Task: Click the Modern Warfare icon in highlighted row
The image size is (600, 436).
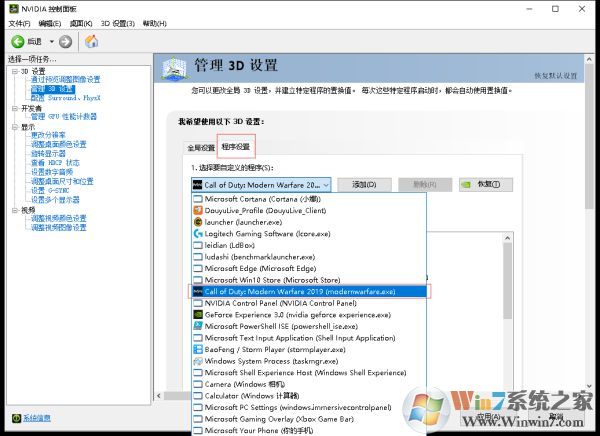Action: 198,291
